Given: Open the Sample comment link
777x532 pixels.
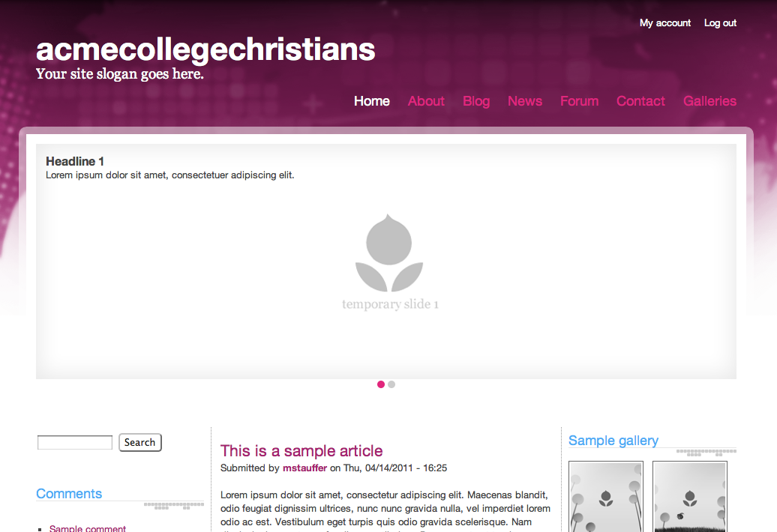Looking at the screenshot, I should click(88, 528).
